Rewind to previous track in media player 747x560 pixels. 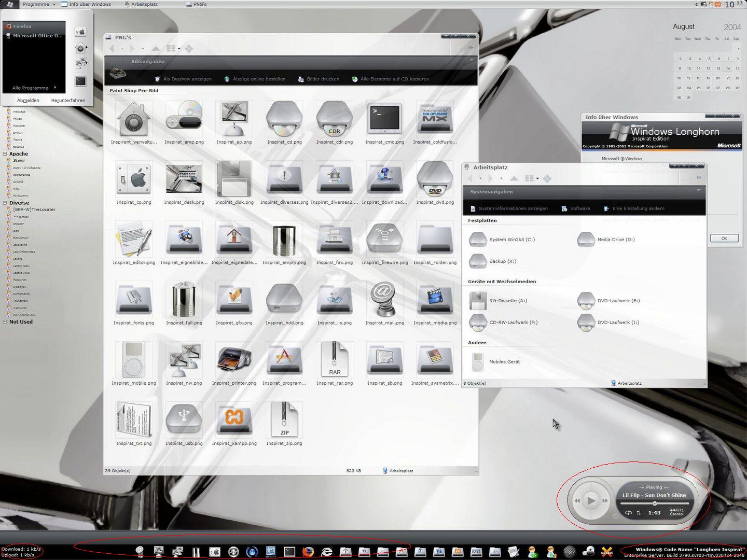click(577, 501)
